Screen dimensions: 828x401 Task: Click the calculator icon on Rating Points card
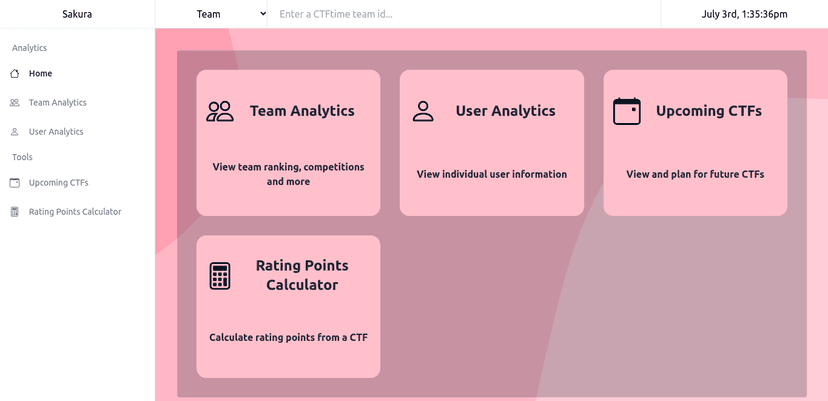tap(220, 276)
